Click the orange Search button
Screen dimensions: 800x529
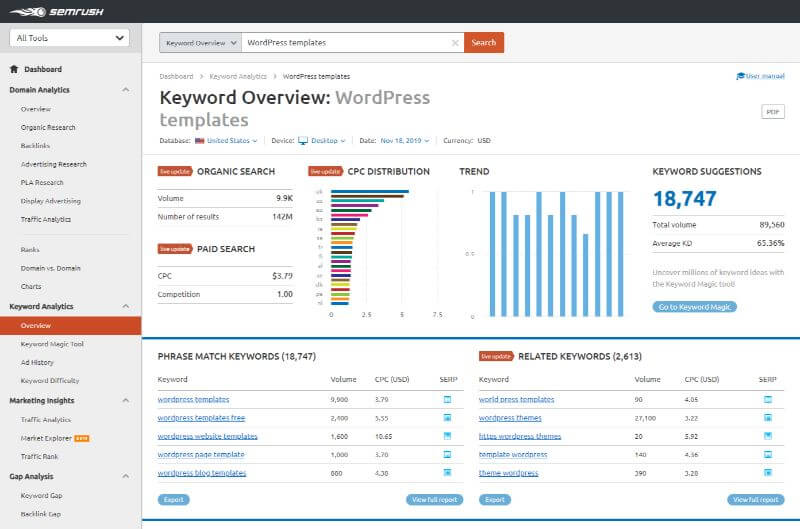click(x=484, y=43)
